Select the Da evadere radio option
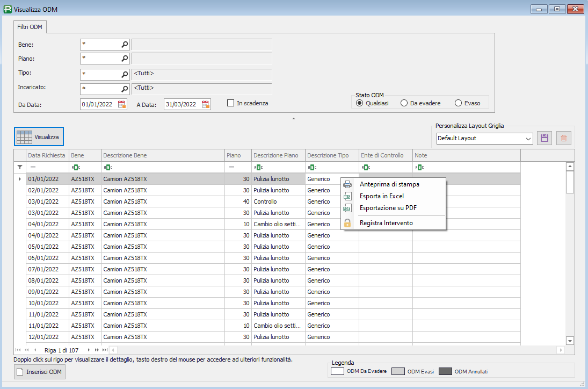Screen dimensions: 588x389 [404, 103]
